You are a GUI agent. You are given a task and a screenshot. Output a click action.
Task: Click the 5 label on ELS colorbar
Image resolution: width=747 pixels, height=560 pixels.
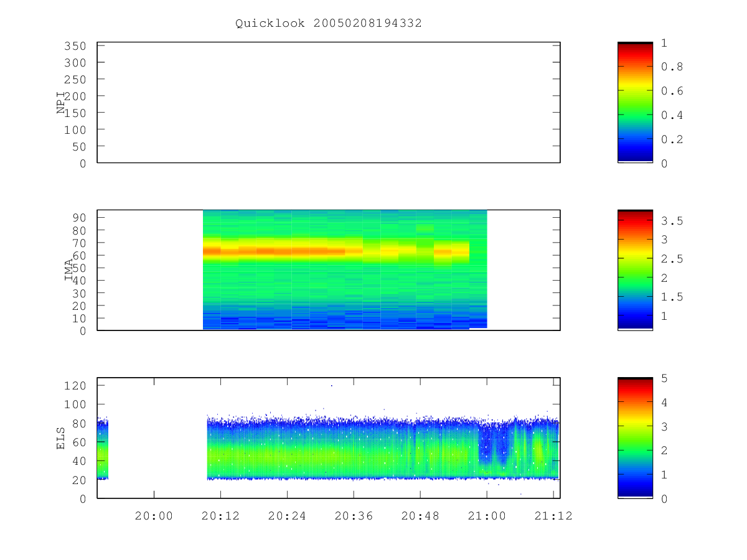(665, 378)
